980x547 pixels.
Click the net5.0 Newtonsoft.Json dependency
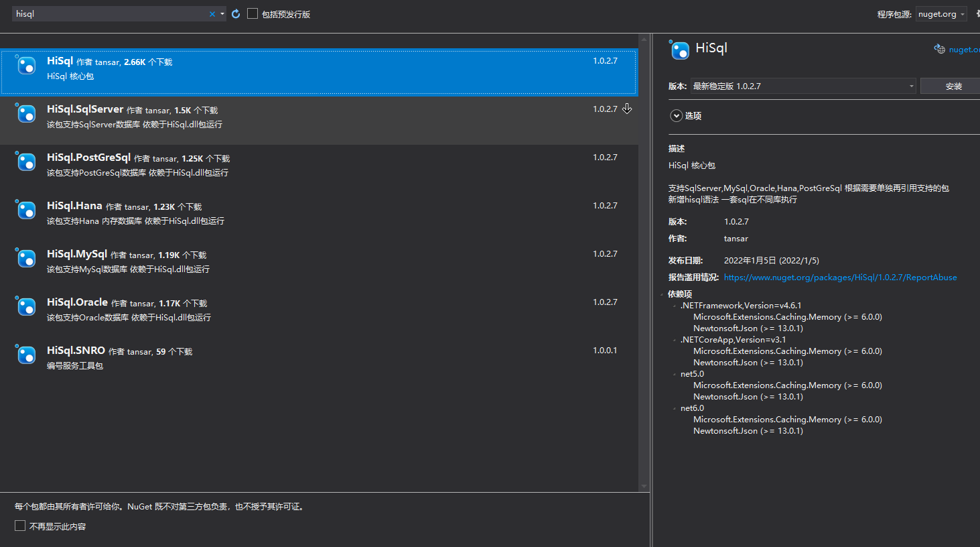point(748,397)
